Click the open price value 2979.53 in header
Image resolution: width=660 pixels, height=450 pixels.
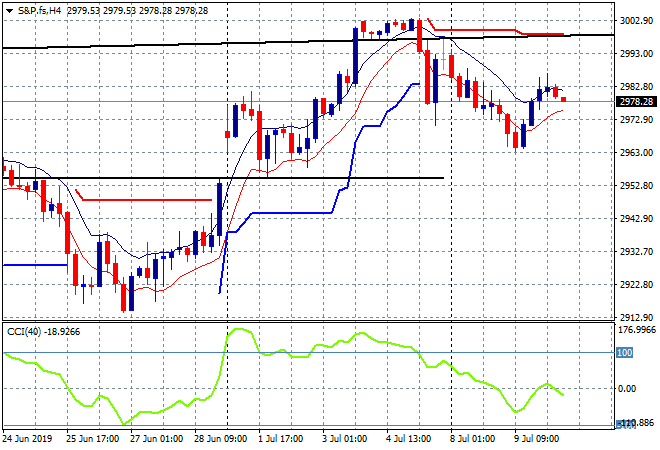coord(83,11)
